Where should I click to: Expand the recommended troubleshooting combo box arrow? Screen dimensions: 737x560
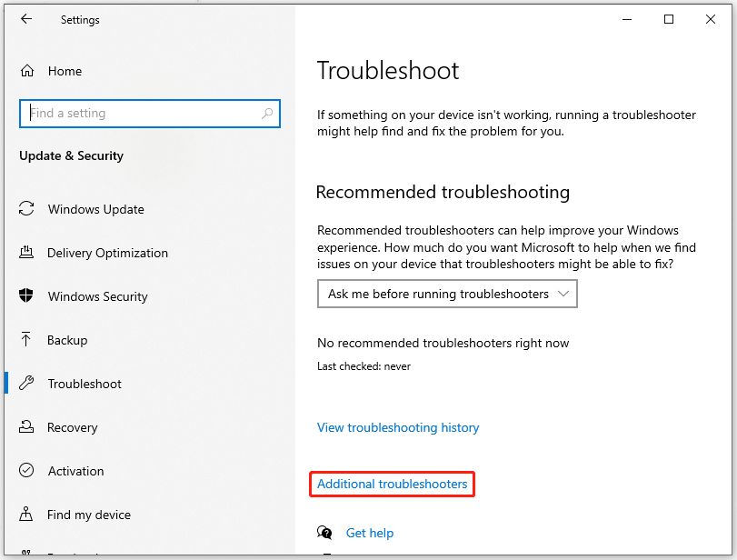[565, 294]
